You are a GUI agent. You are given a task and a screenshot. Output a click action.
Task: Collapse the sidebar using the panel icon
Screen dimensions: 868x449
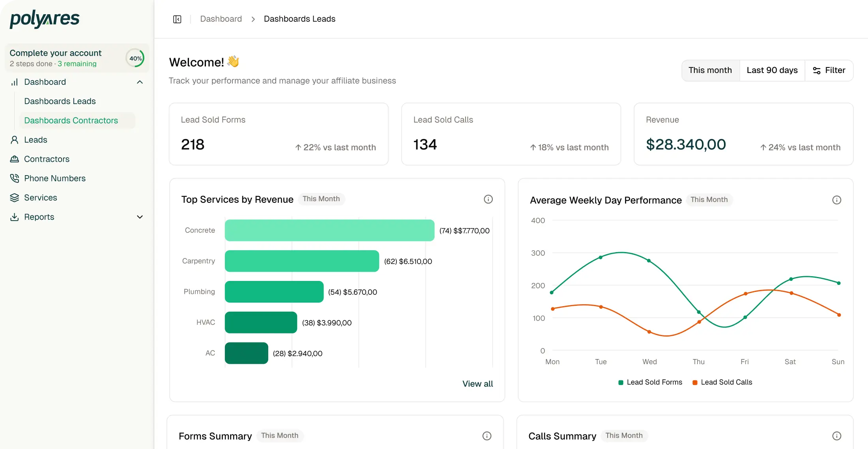point(177,19)
